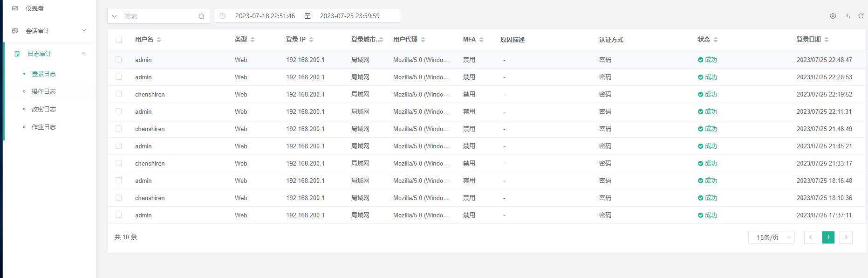Click page number 1 button

(x=828, y=237)
